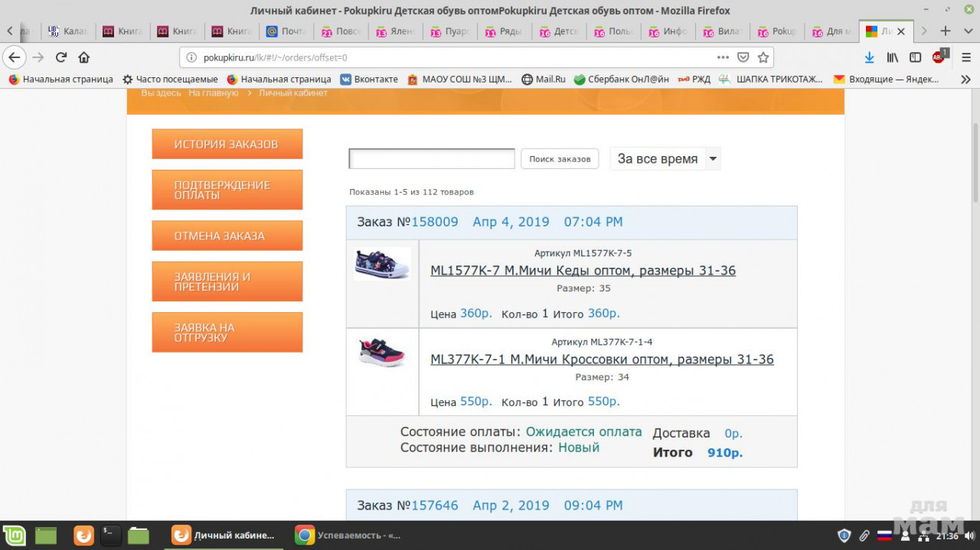The width and height of the screenshot is (980, 550).
Task: Click the Pocket save icon in address bar
Action: tap(743, 57)
